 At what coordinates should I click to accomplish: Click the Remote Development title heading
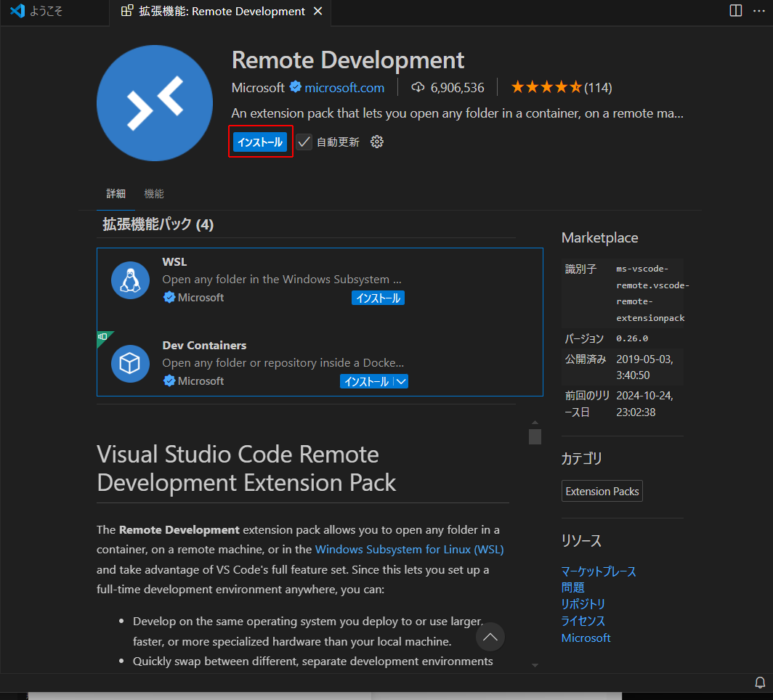(347, 60)
